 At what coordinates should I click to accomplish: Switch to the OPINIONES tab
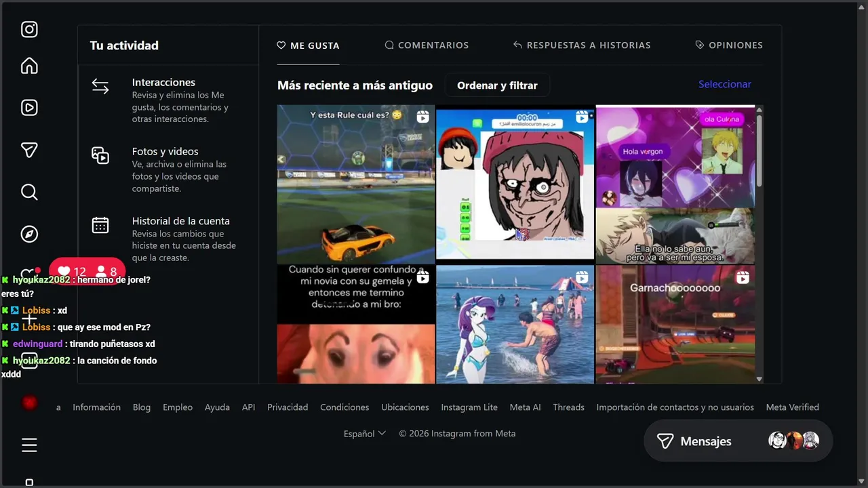(729, 45)
